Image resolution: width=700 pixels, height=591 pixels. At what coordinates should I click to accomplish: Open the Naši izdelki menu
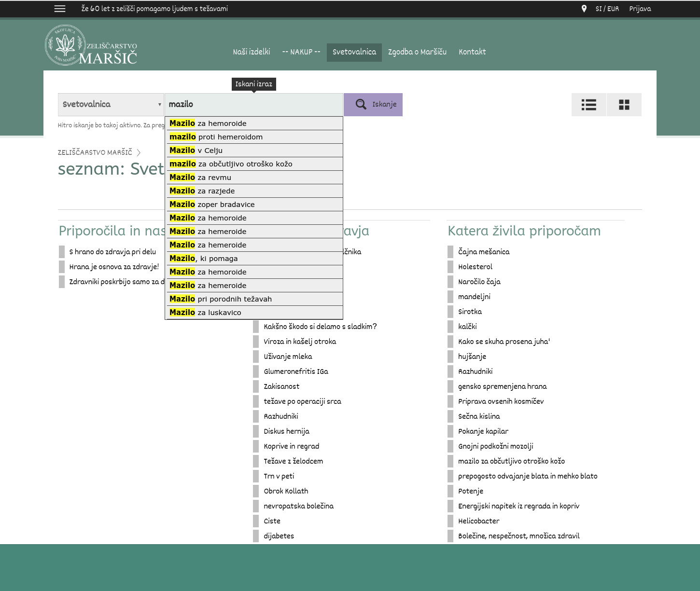(x=251, y=52)
